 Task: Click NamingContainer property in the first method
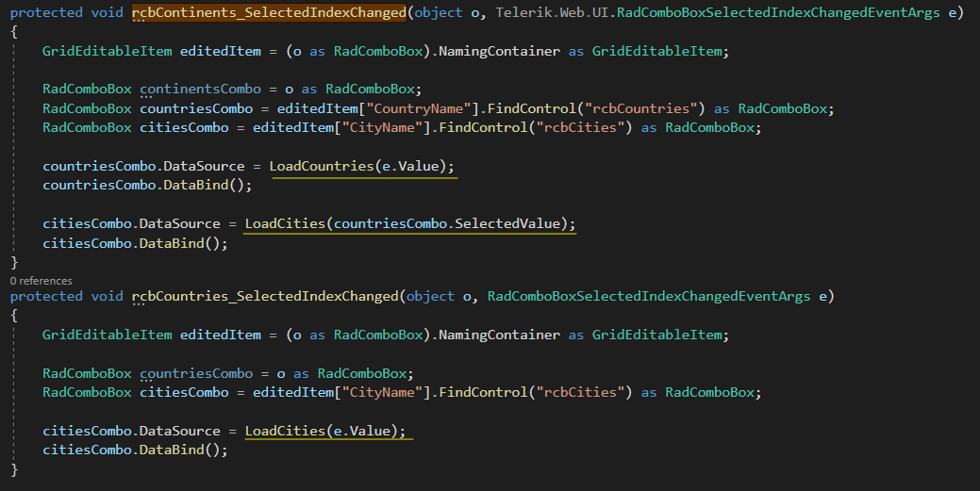pyautogui.click(x=499, y=51)
